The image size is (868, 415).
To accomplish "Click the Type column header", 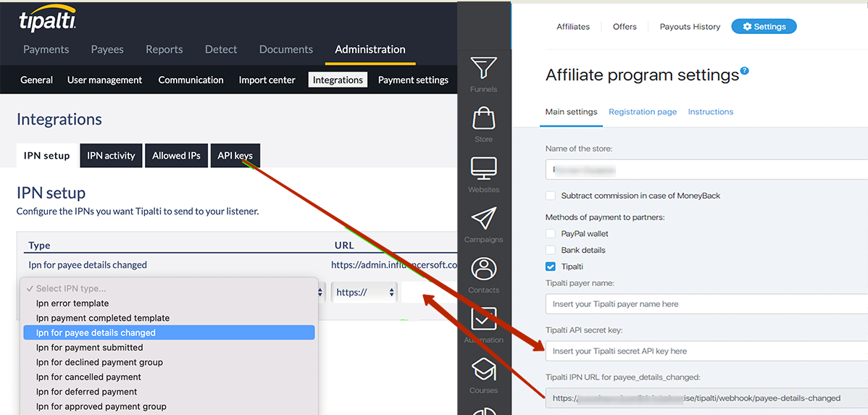I will (39, 245).
